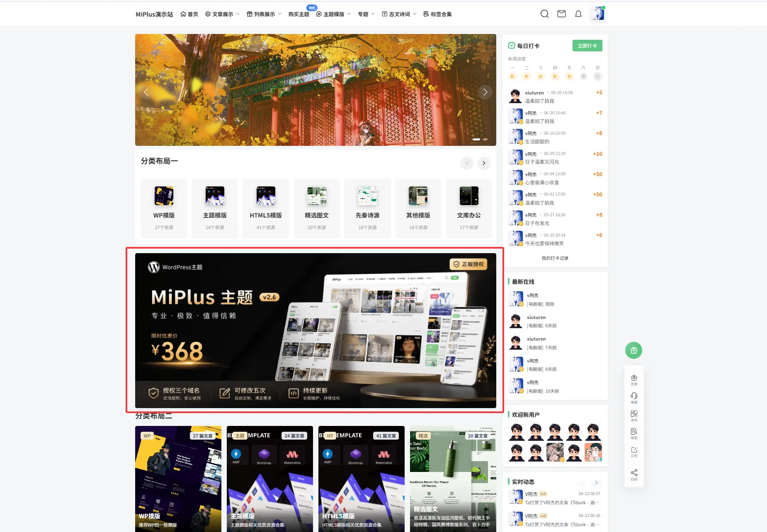Open the 帮助 help icon
Image resolution: width=767 pixels, height=532 pixels.
click(x=634, y=434)
